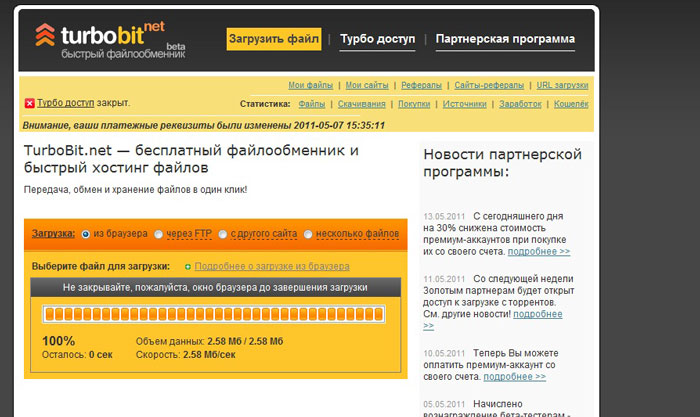Open the 'Сайты-рефералы' link
700x417 pixels.
(489, 85)
